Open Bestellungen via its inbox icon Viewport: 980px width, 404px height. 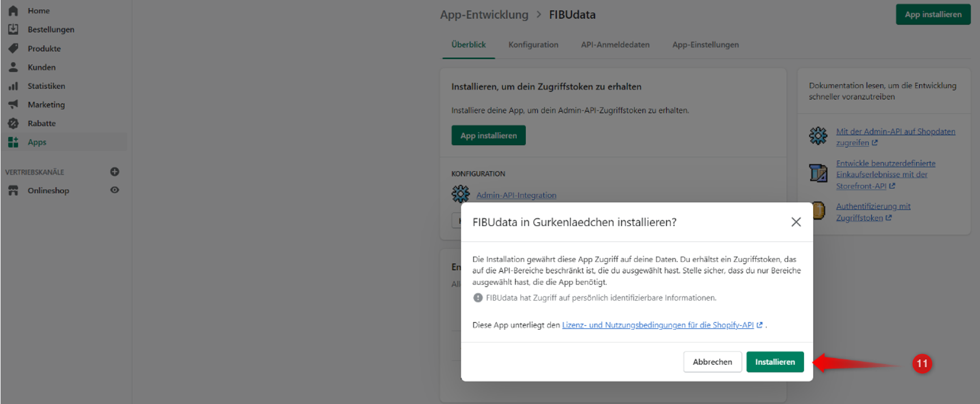(13, 29)
